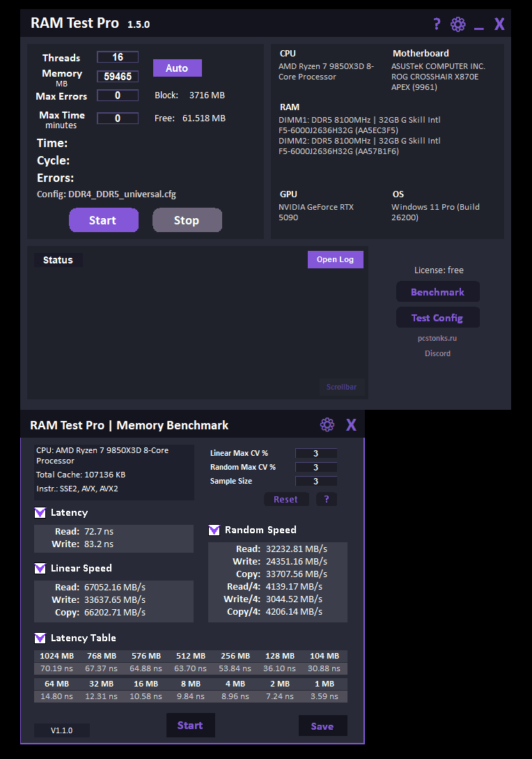Open the Benchmark window button
Image resolution: width=532 pixels, height=759 pixels.
click(x=437, y=292)
